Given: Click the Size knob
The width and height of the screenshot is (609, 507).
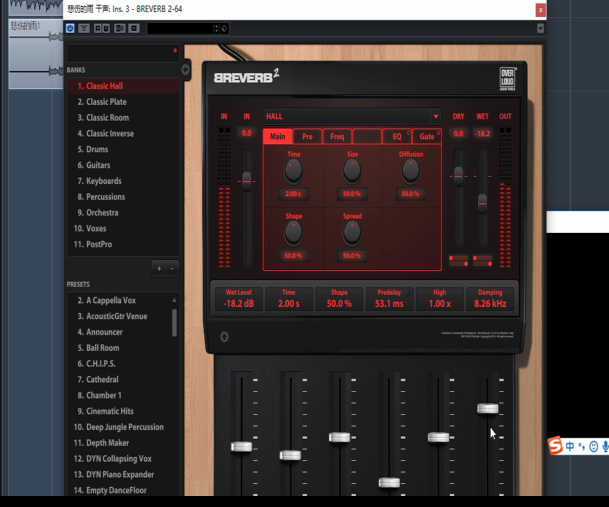Looking at the screenshot, I should click(352, 171).
